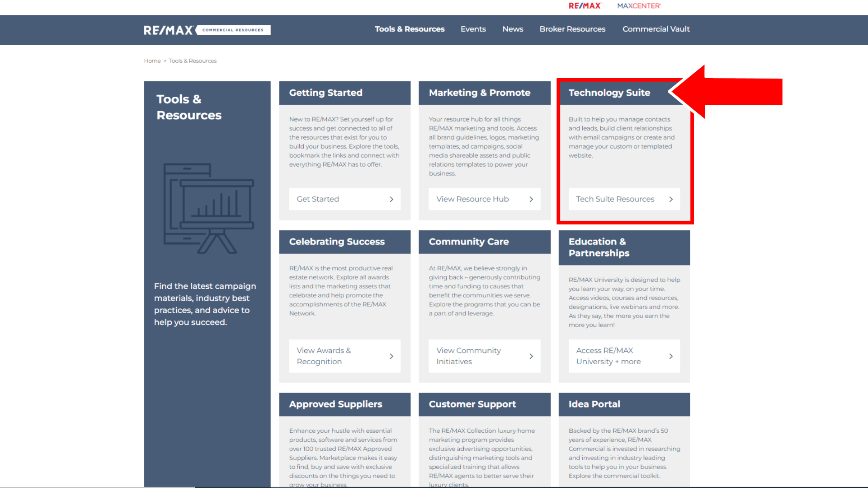
Task: Open the red RE/MAX top link
Action: [585, 6]
